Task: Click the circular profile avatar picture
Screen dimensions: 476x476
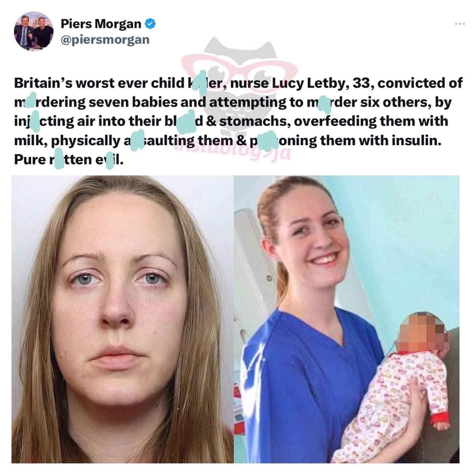Action: click(x=33, y=31)
